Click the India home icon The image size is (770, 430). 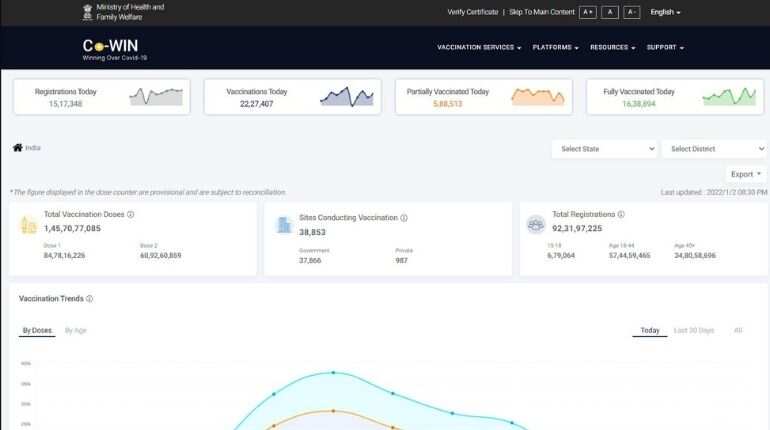tap(17, 148)
